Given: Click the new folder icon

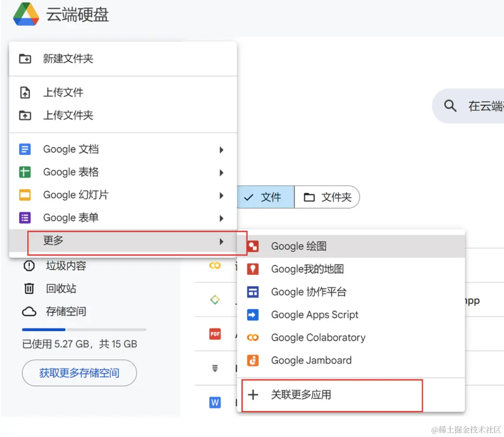Looking at the screenshot, I should [x=25, y=59].
